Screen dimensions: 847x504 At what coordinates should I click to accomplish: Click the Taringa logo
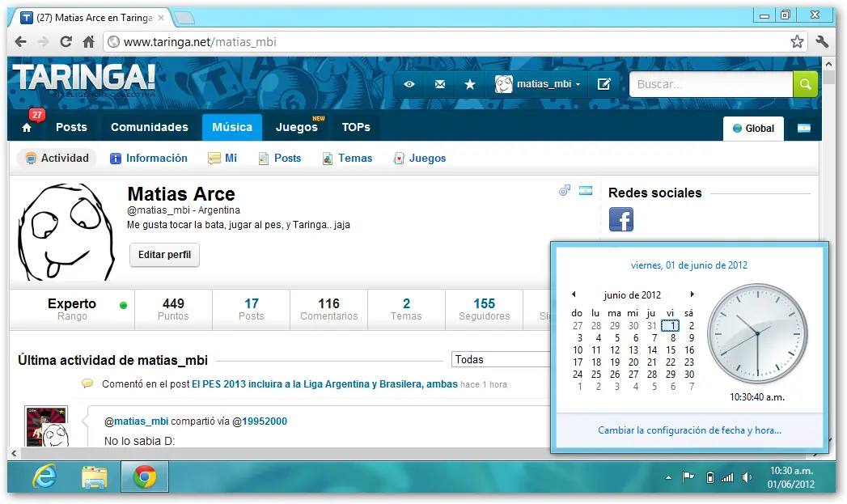tap(84, 80)
